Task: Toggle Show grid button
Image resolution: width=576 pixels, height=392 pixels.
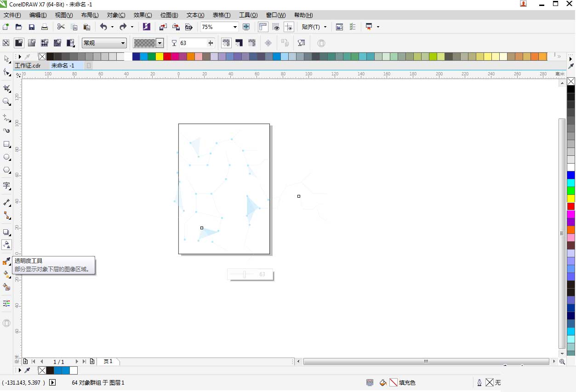Action: 276,27
